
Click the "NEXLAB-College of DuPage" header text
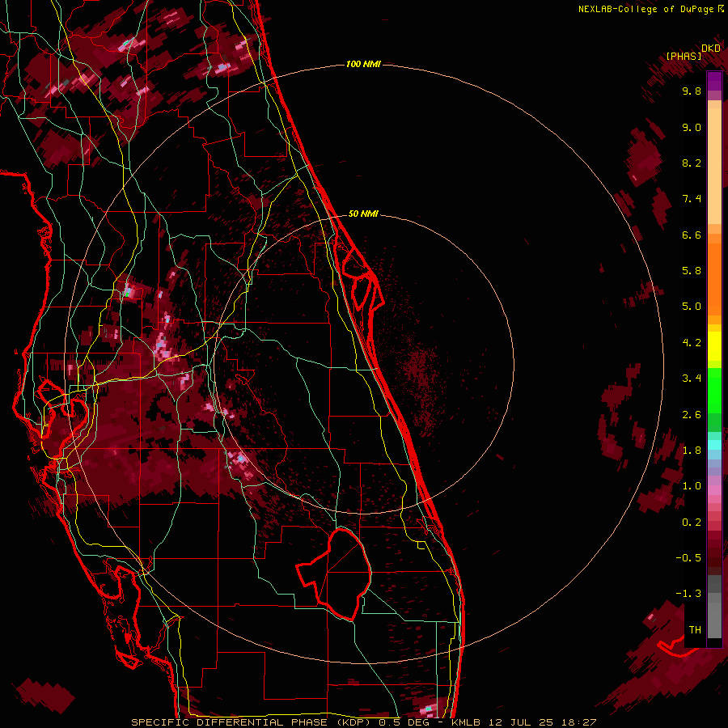point(645,9)
